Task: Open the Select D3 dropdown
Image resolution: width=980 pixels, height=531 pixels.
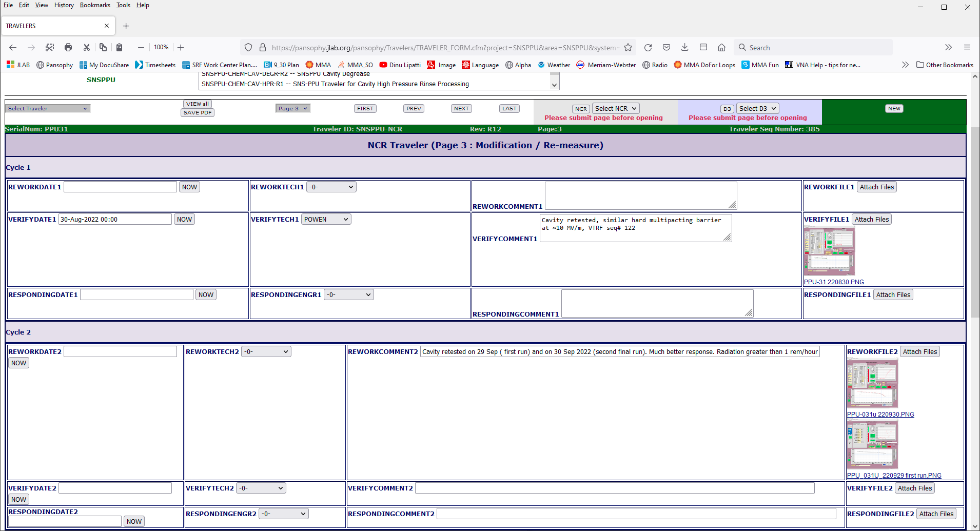Action: (x=758, y=108)
